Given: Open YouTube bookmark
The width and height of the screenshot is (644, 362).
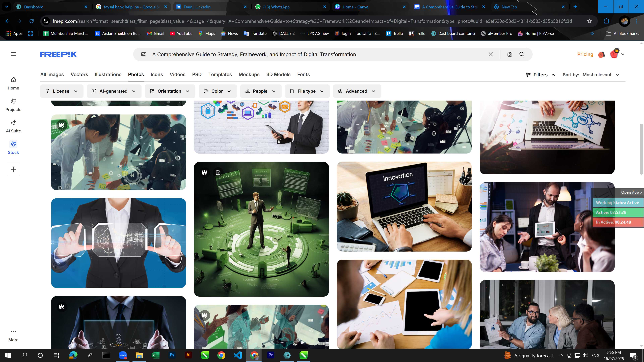Looking at the screenshot, I should [x=181, y=34].
